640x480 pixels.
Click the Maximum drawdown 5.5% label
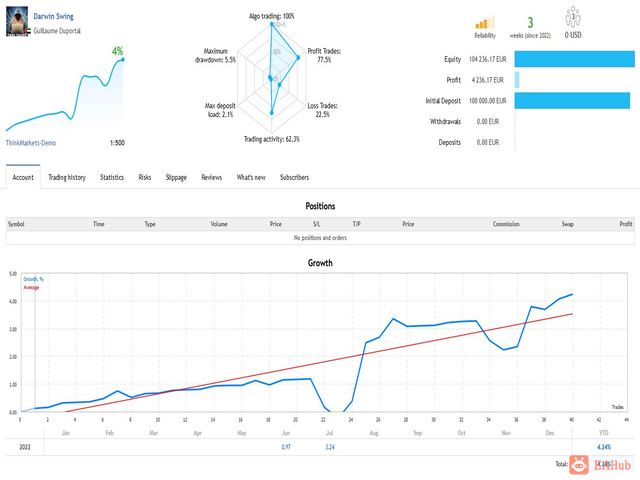(216, 56)
